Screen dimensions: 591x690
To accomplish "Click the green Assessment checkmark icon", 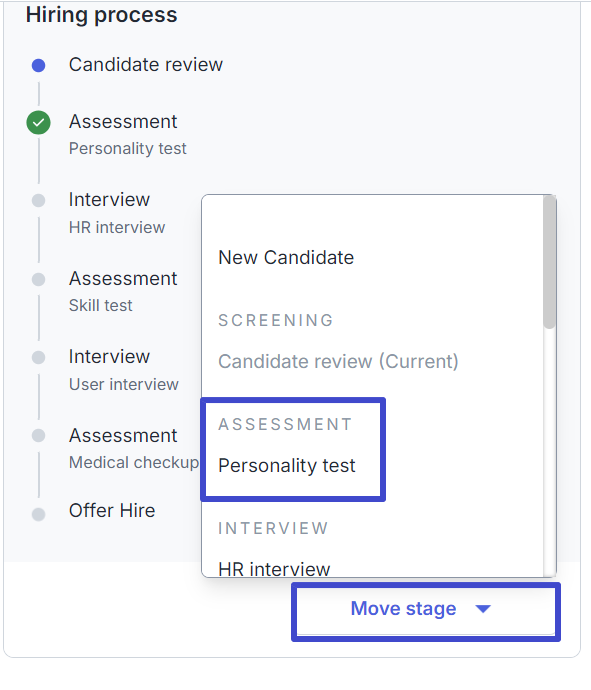I will coord(39,122).
